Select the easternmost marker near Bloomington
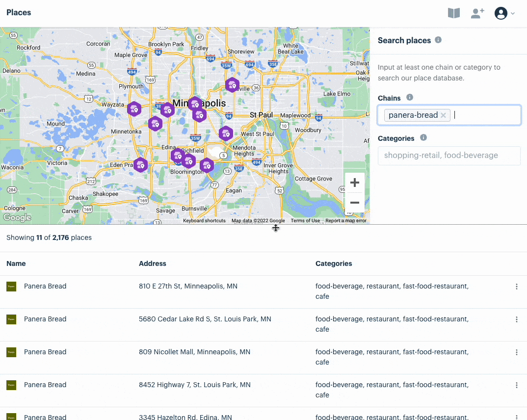This screenshot has height=420, width=527. tap(207, 165)
